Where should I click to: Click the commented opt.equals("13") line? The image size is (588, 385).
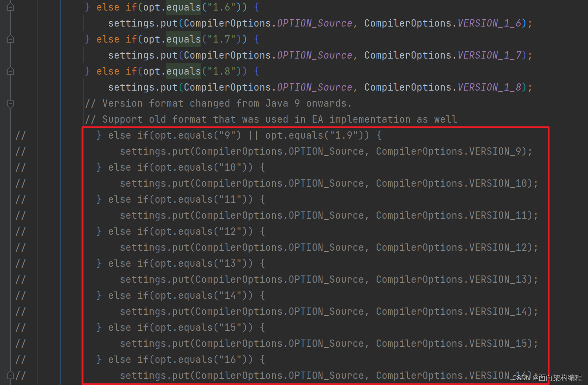(x=181, y=263)
